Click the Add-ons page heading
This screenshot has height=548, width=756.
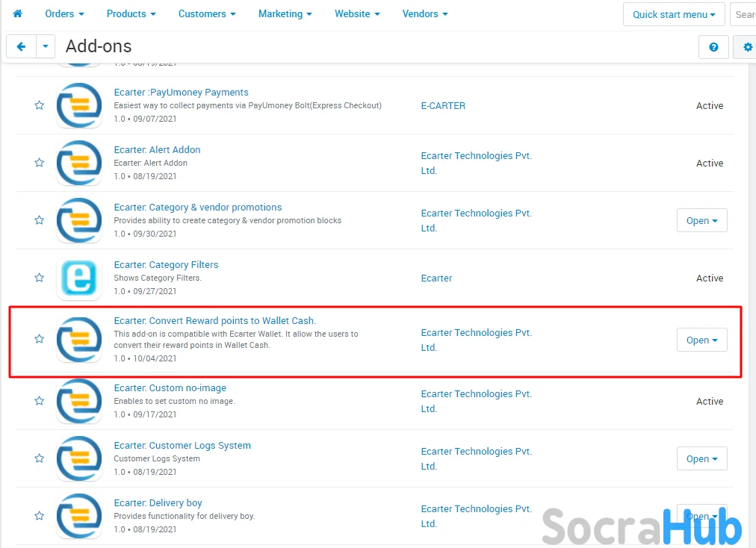[99, 46]
